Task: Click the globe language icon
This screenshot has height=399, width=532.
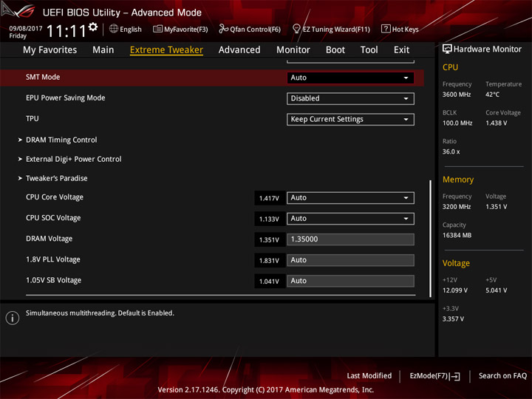Action: [x=114, y=29]
